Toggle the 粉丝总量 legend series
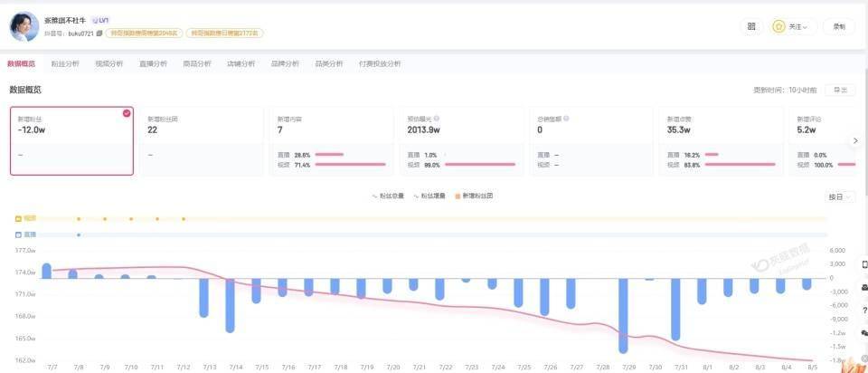The height and width of the screenshot is (373, 868). click(x=388, y=196)
